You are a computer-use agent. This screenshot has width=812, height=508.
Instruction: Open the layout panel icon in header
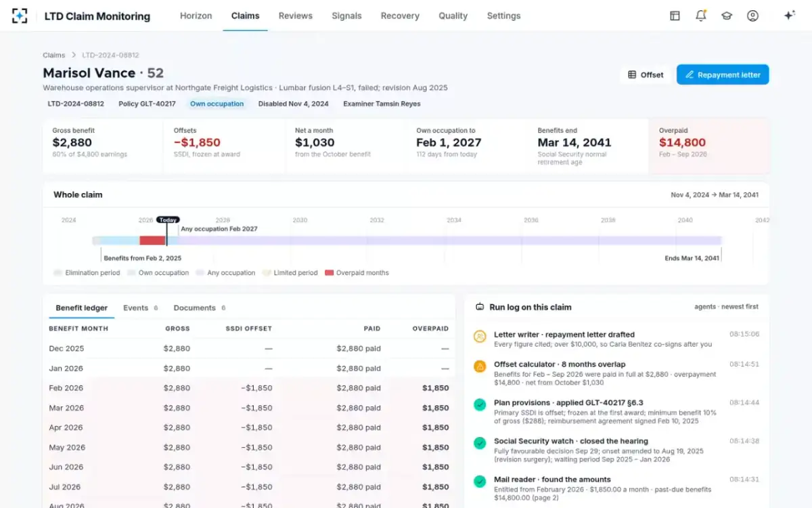point(675,16)
